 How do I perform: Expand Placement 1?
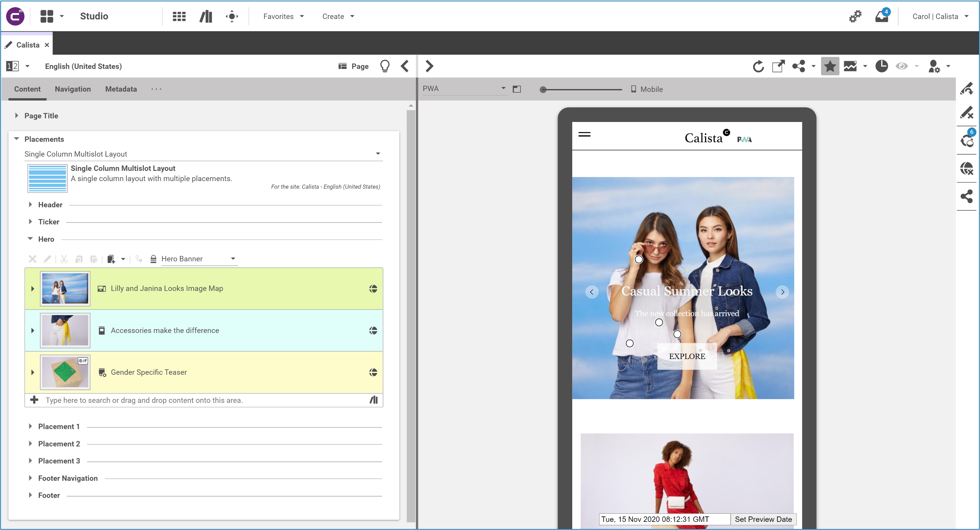31,426
